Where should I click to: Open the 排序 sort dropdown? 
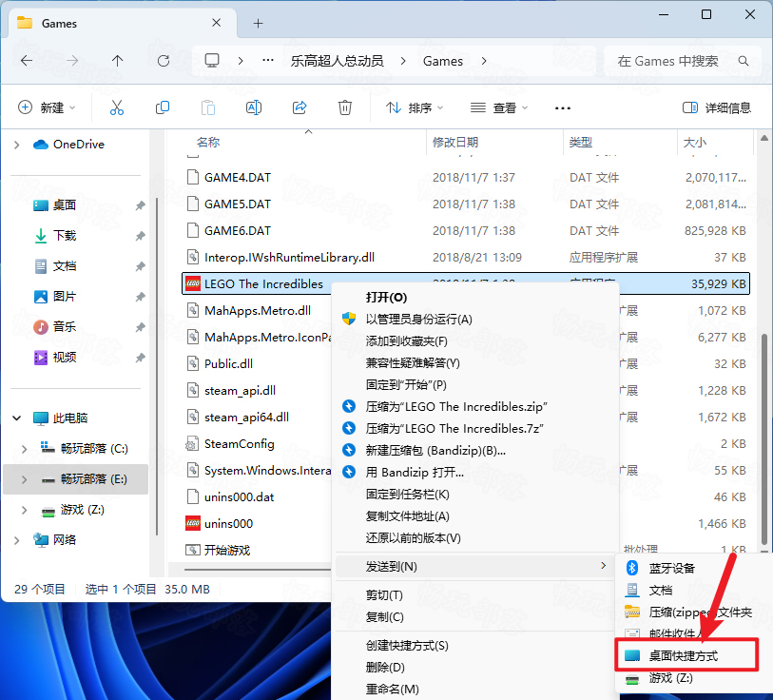click(x=415, y=107)
